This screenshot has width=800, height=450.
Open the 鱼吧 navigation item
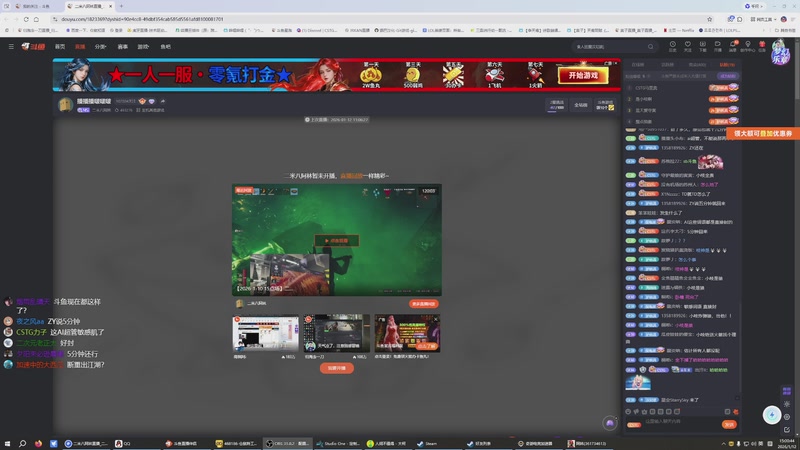[x=165, y=46]
